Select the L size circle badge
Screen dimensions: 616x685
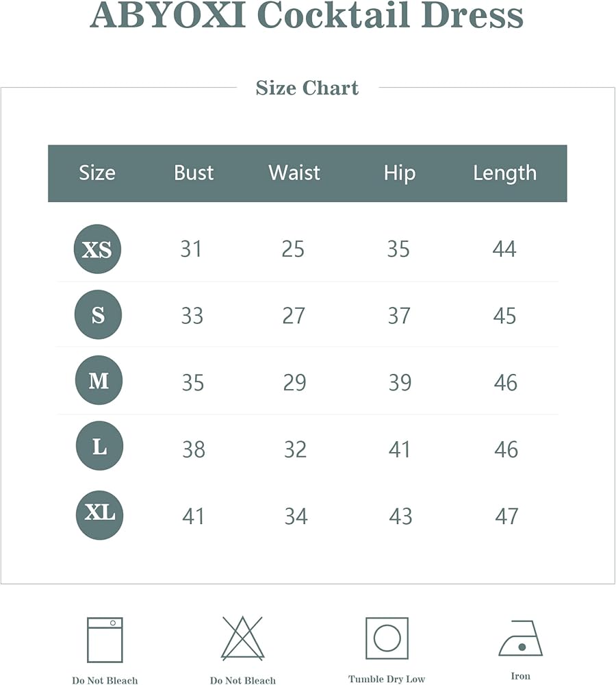pyautogui.click(x=99, y=447)
